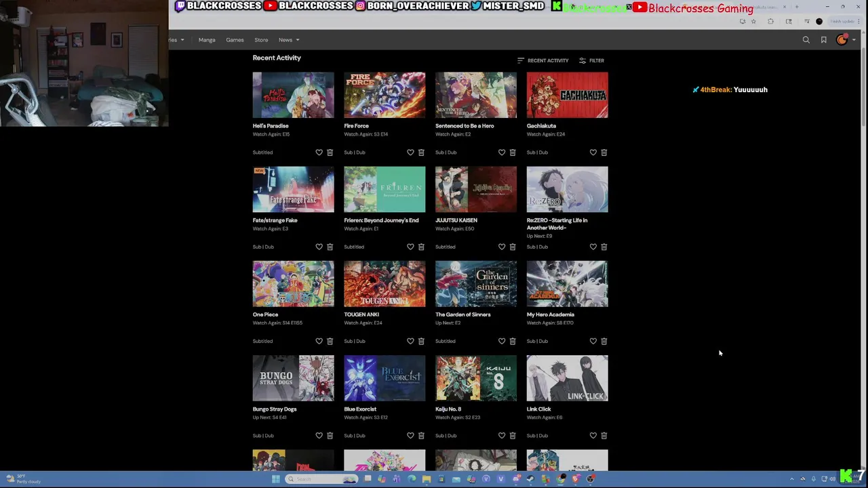Go to the Manga section

point(207,40)
